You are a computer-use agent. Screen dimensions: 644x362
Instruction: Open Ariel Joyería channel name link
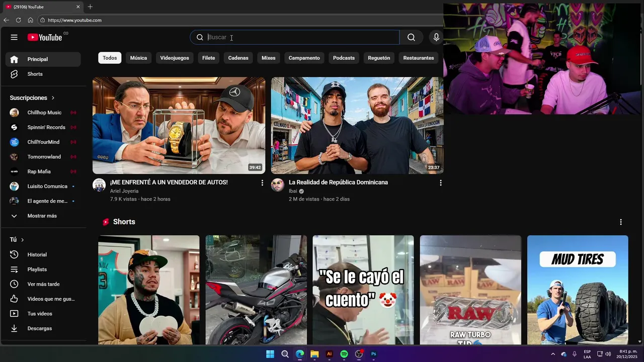pos(124,191)
